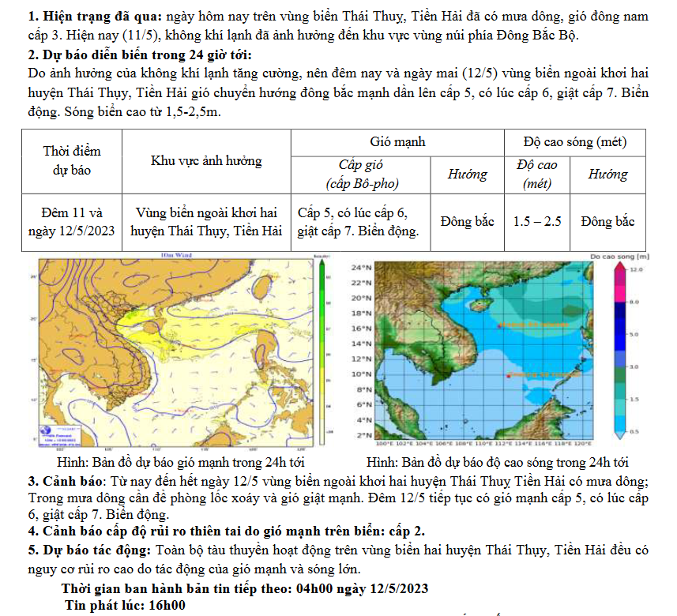Click the upper orange label on wave map
The width and height of the screenshot is (677, 616).
531,325
